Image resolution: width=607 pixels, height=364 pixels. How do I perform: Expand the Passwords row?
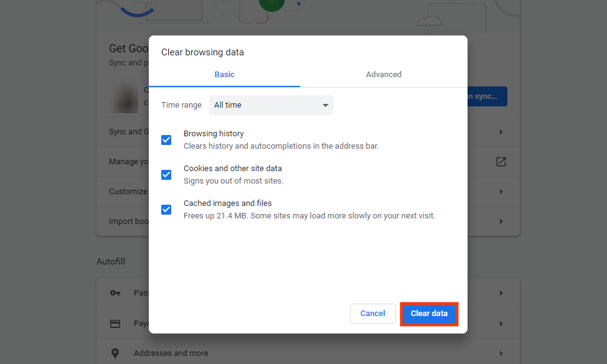[502, 292]
